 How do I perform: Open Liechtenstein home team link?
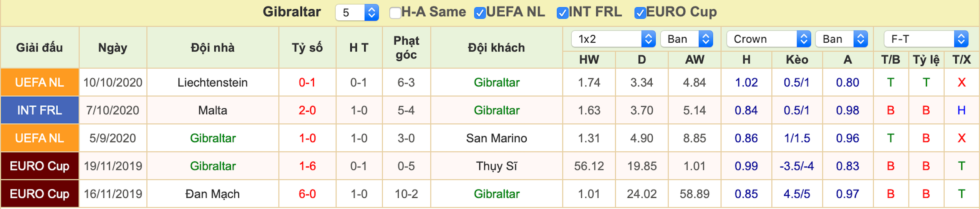212,82
